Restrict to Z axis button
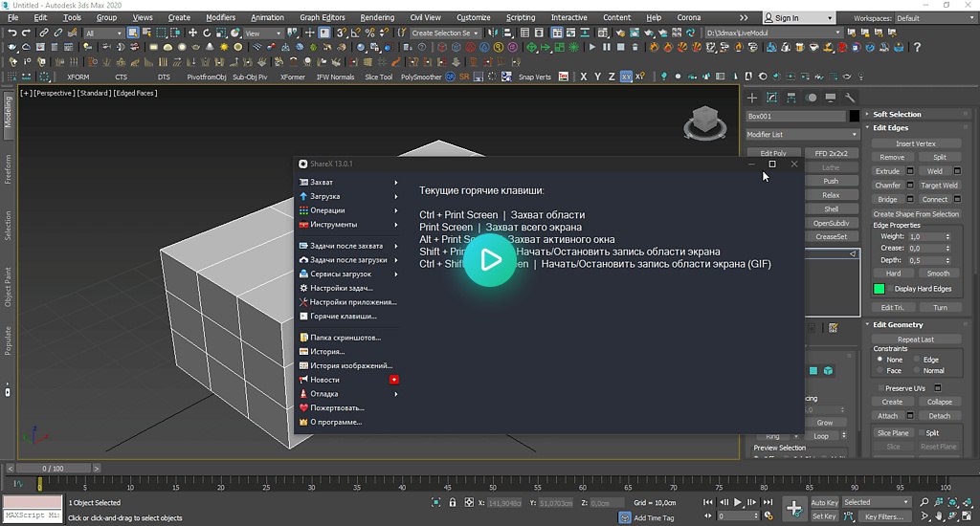Image resolution: width=980 pixels, height=526 pixels. 612,77
